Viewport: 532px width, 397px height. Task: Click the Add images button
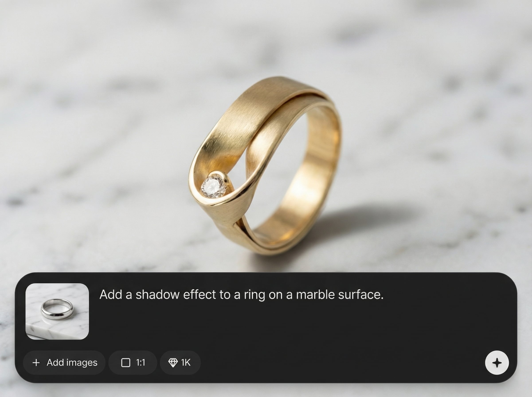64,363
